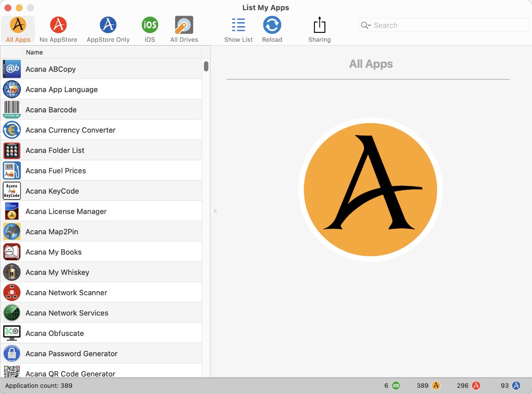Click the Acana Network Services radar icon
Screen dimensions: 532x394
click(x=12, y=313)
